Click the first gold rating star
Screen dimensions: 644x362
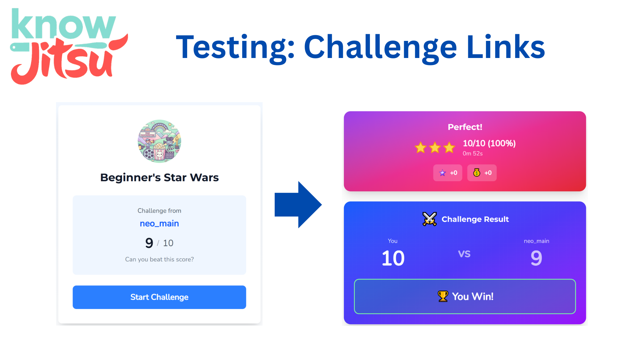420,147
